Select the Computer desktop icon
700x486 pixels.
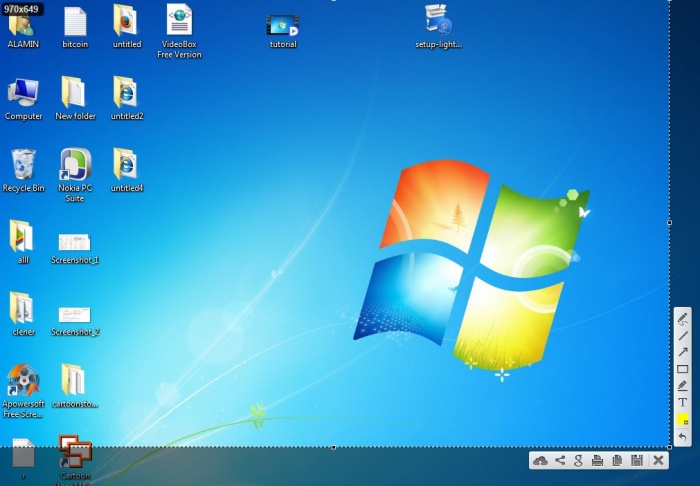coord(23,99)
